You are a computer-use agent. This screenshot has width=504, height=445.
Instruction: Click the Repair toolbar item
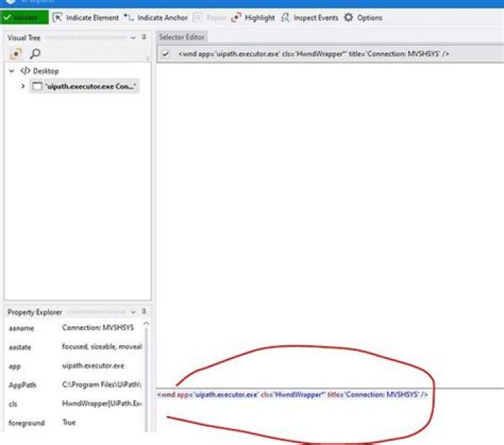210,17
